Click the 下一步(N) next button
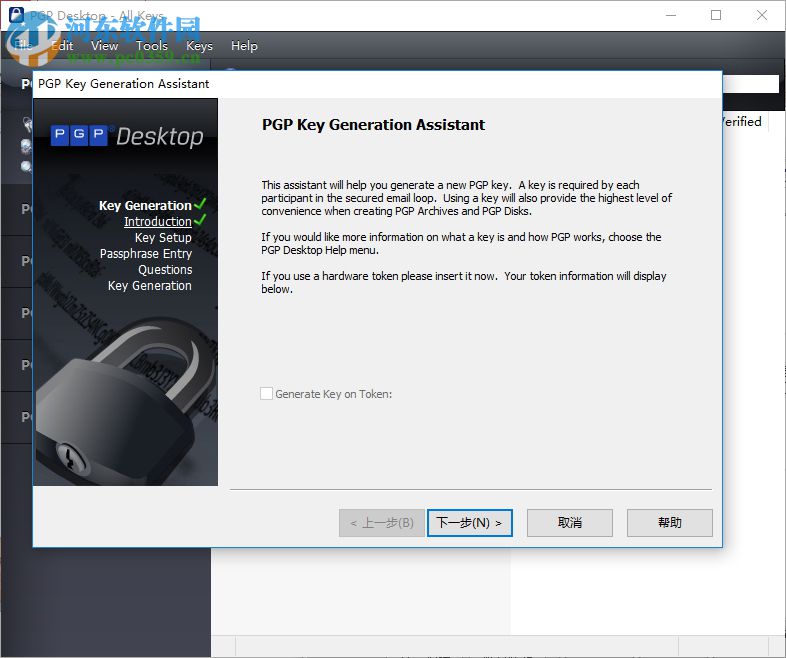 (x=470, y=523)
